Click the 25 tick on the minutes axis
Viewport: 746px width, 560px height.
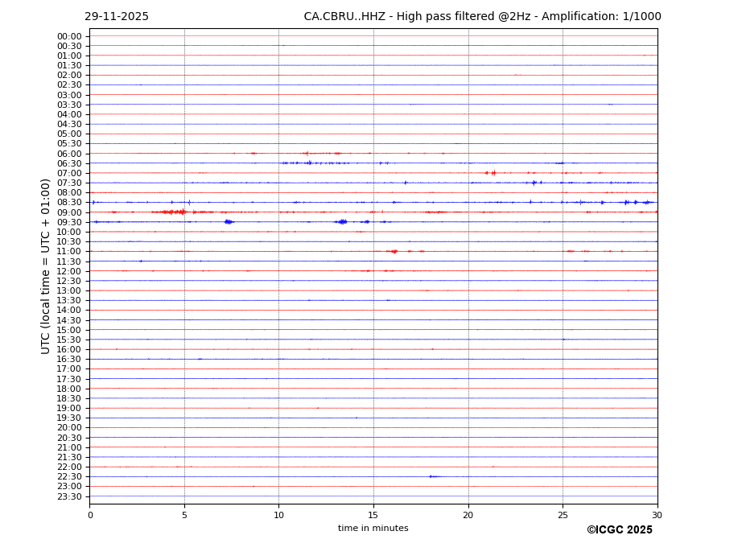(563, 515)
